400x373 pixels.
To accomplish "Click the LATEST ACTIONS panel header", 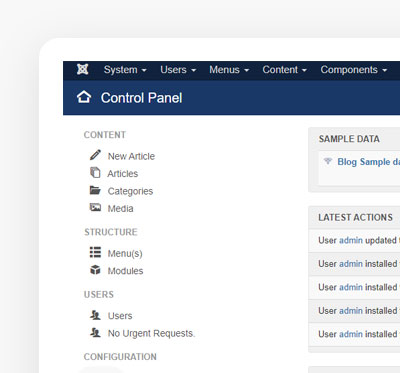I will click(x=355, y=217).
